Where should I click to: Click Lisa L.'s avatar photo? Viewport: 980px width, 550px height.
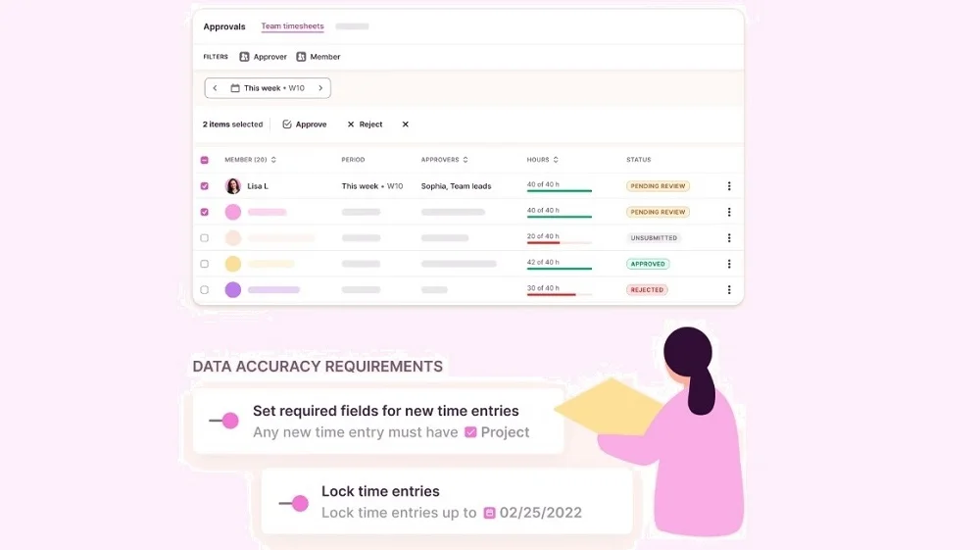233,186
